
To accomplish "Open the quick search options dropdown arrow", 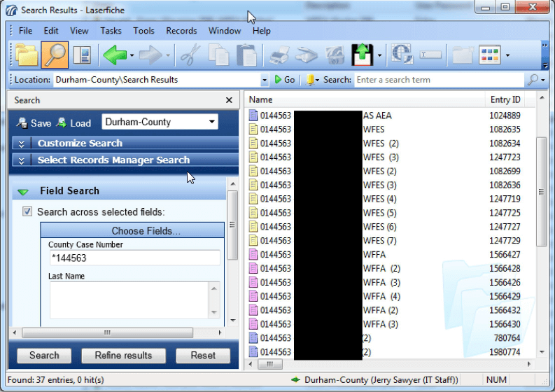I will pyautogui.click(x=542, y=80).
